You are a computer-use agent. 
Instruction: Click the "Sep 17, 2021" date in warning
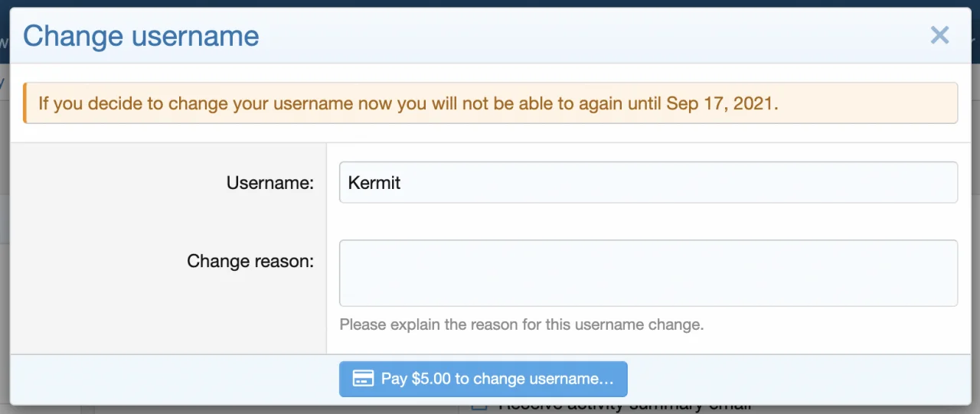(721, 103)
